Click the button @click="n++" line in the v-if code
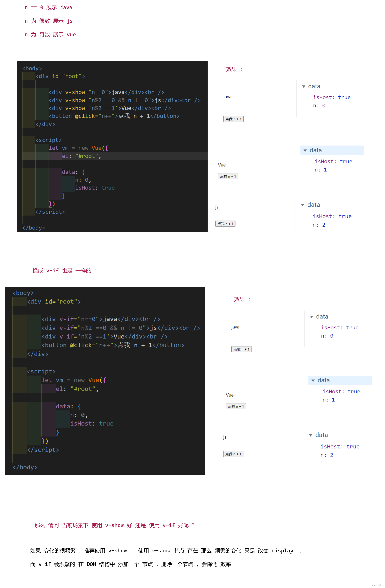385x588 pixels. tap(113, 345)
